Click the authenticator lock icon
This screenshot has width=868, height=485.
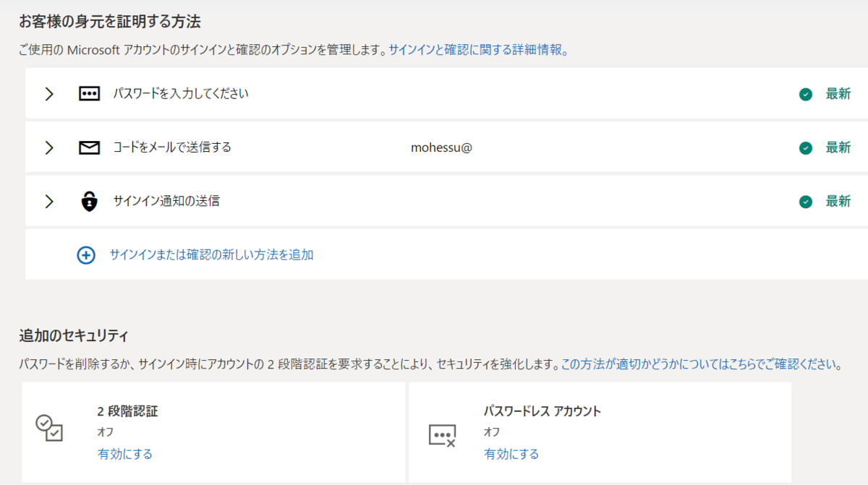[89, 202]
